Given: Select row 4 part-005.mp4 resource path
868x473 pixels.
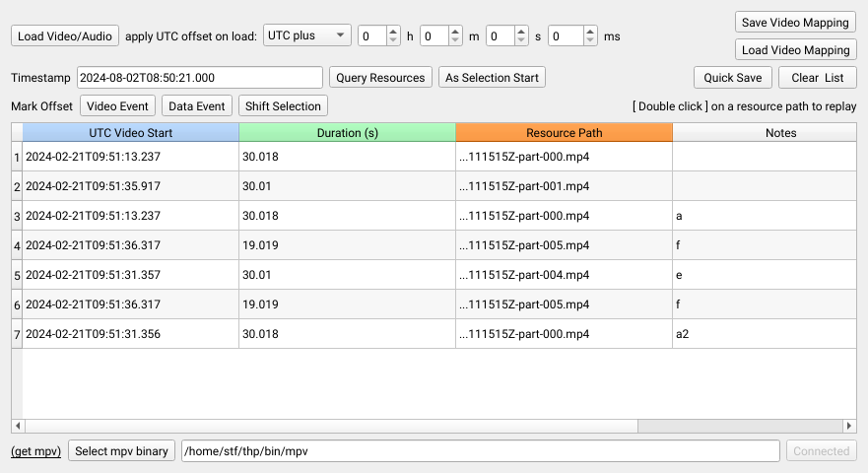Looking at the screenshot, I should (565, 245).
